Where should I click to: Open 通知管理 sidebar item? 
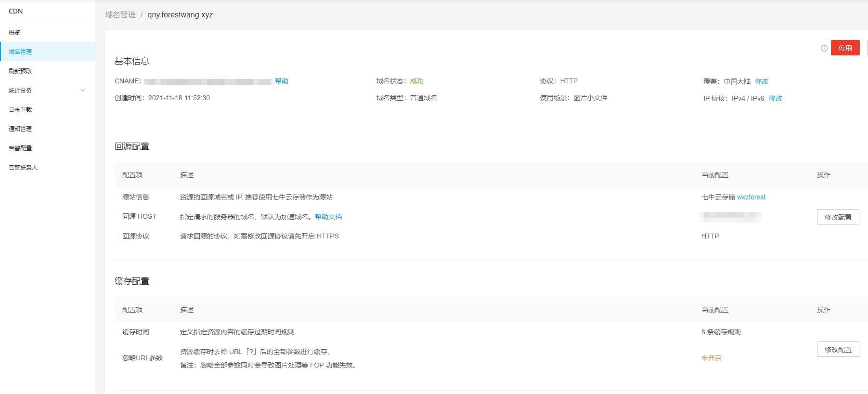tap(20, 129)
